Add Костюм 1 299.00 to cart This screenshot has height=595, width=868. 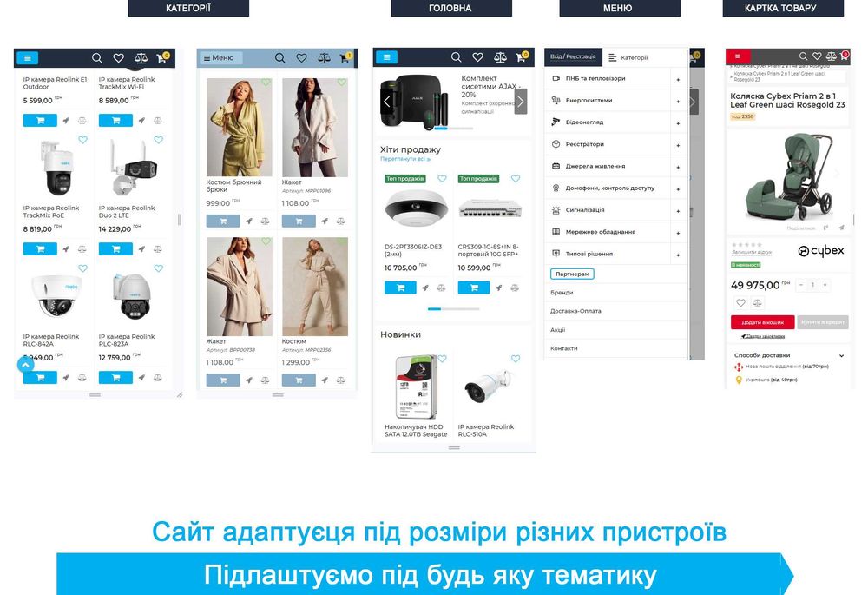click(299, 380)
